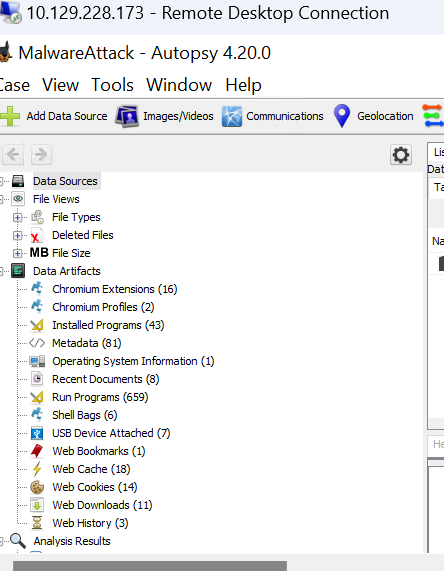Click the File Types icon

[x=37, y=217]
